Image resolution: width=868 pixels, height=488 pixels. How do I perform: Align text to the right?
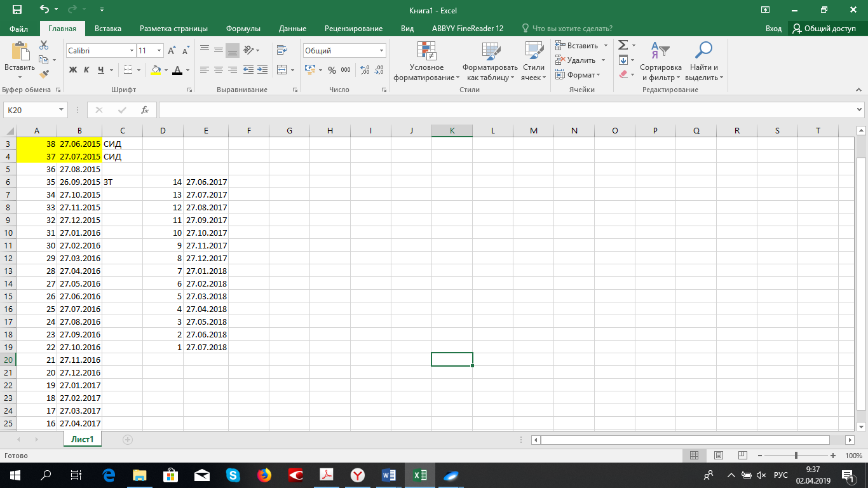click(x=233, y=70)
